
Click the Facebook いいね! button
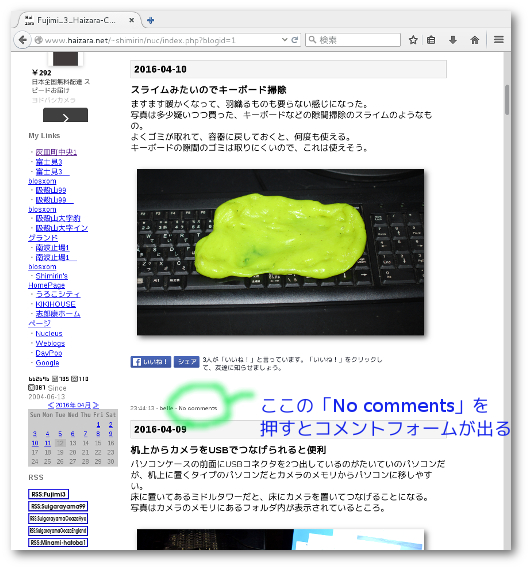(x=151, y=362)
